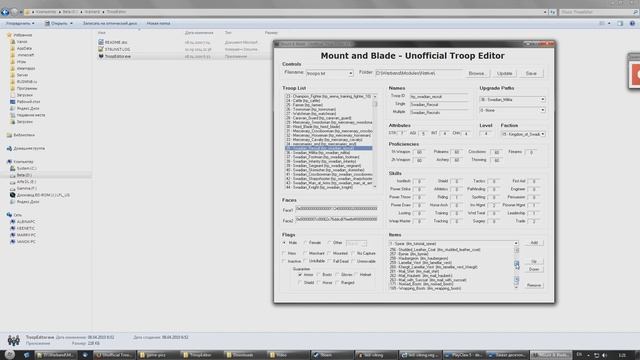
Task: Open the second Upgrade Paths dropdown showing None
Action: point(542,110)
